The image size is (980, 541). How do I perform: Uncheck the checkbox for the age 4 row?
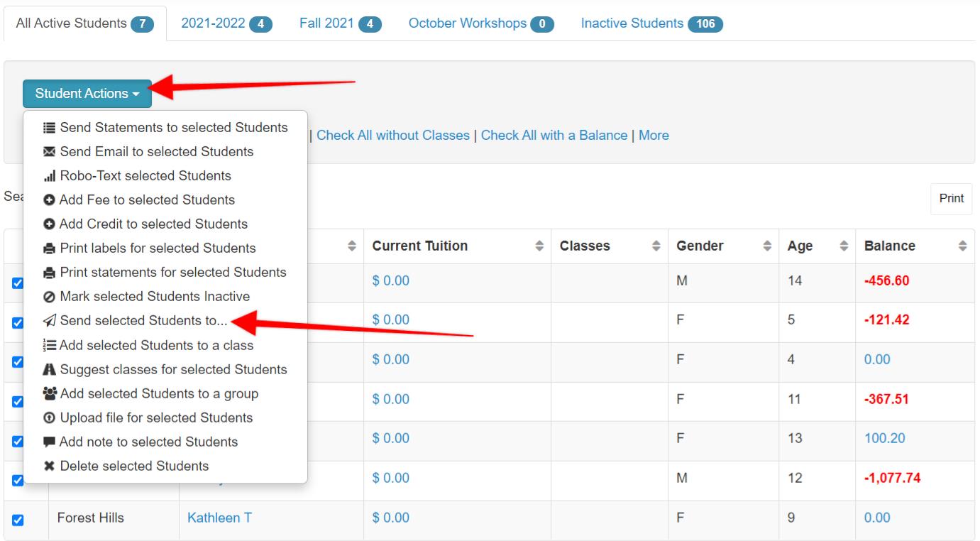18,362
